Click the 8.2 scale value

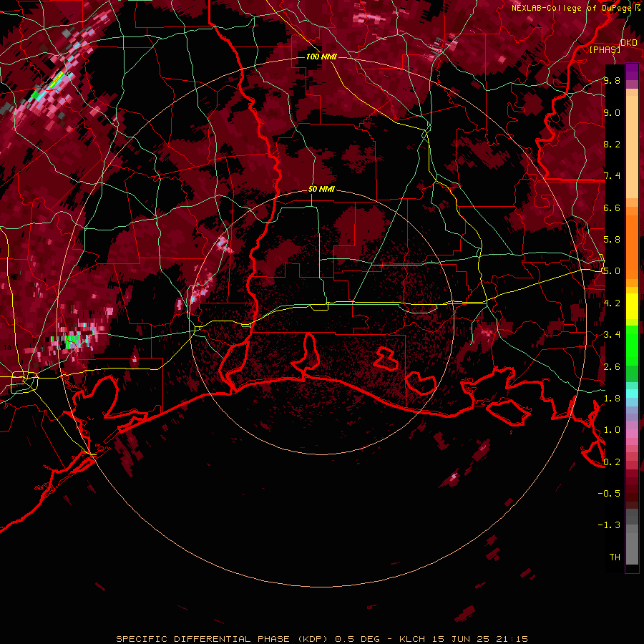point(612,144)
